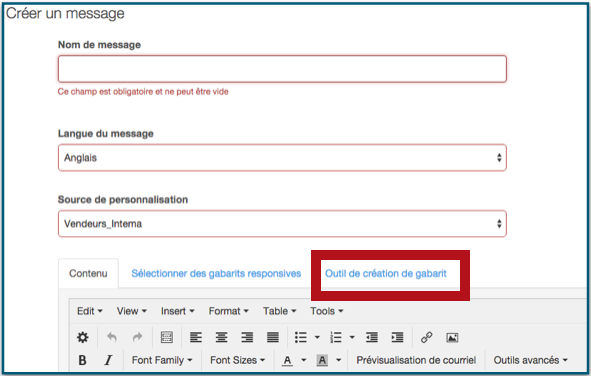The width and height of the screenshot is (591, 376).
Task: Open the Table menu
Action: 280,311
